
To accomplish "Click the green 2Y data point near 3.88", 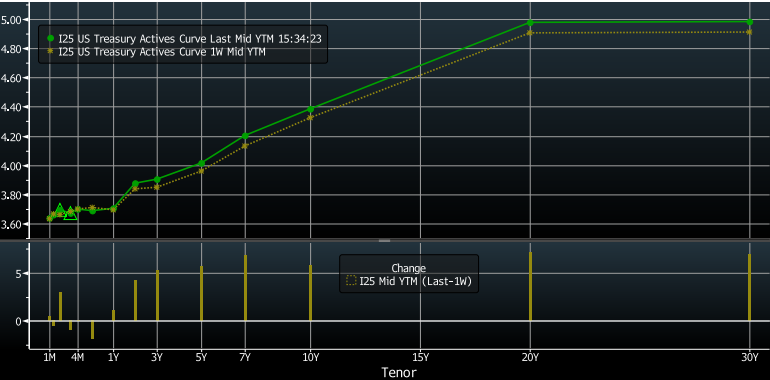I will click(x=136, y=184).
